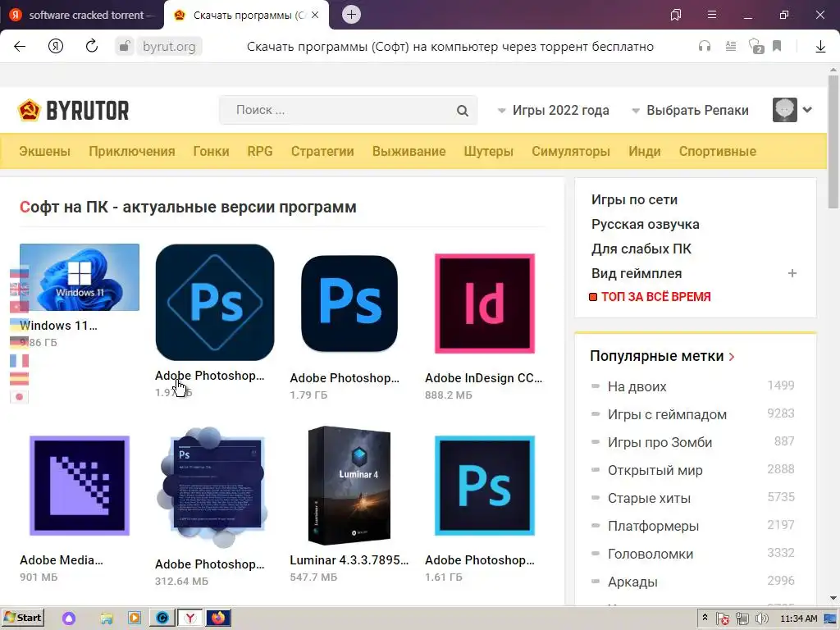840x630 pixels.
Task: Open the downloads arrow icon
Action: (x=820, y=47)
